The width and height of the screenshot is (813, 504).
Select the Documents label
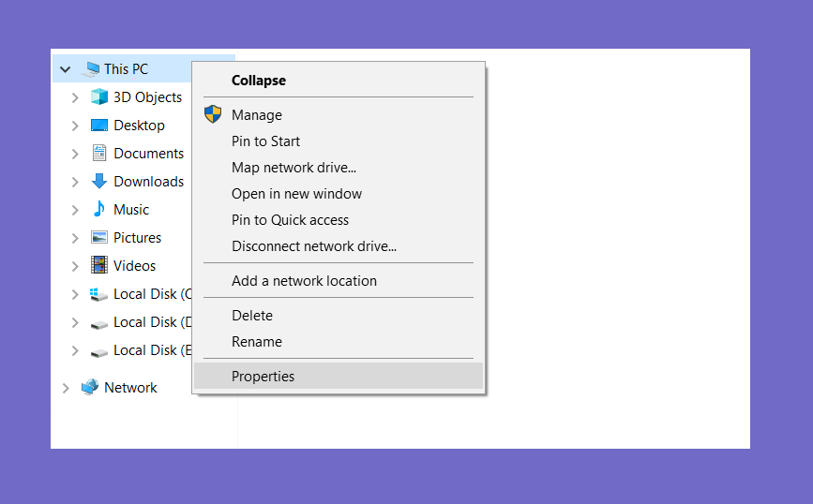(149, 154)
